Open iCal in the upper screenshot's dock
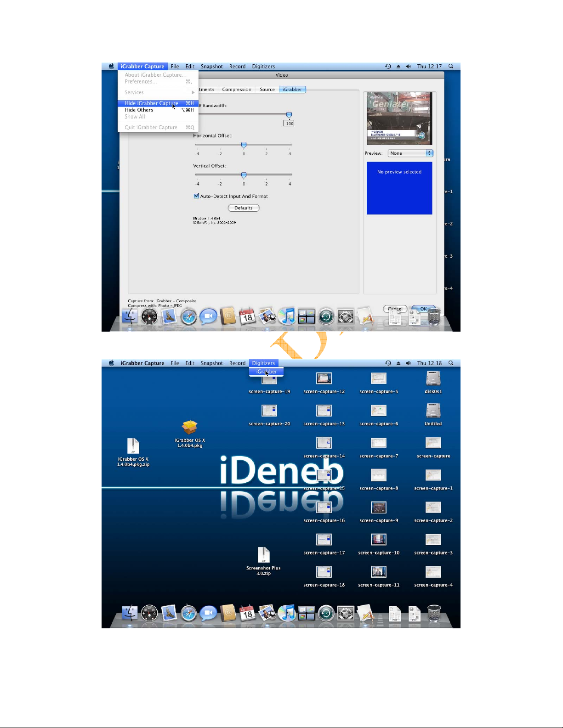The height and width of the screenshot is (728, 563). [247, 316]
